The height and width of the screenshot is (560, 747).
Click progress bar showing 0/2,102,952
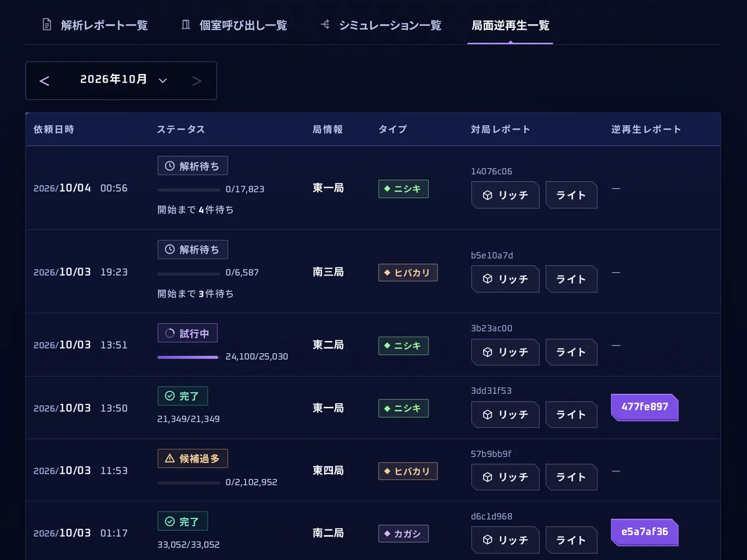click(189, 482)
